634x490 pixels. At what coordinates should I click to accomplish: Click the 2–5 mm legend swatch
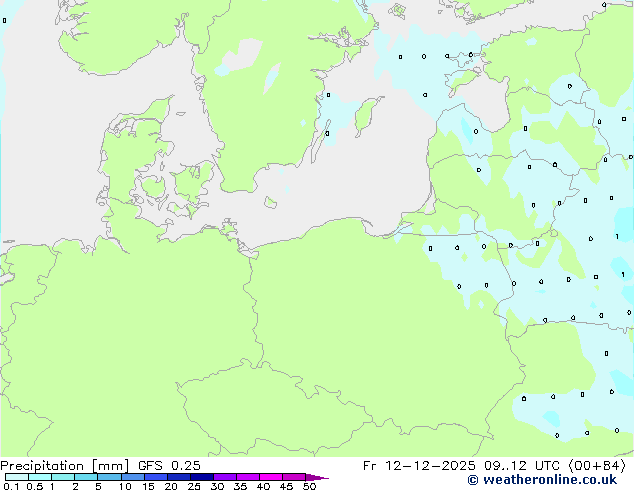click(86, 477)
